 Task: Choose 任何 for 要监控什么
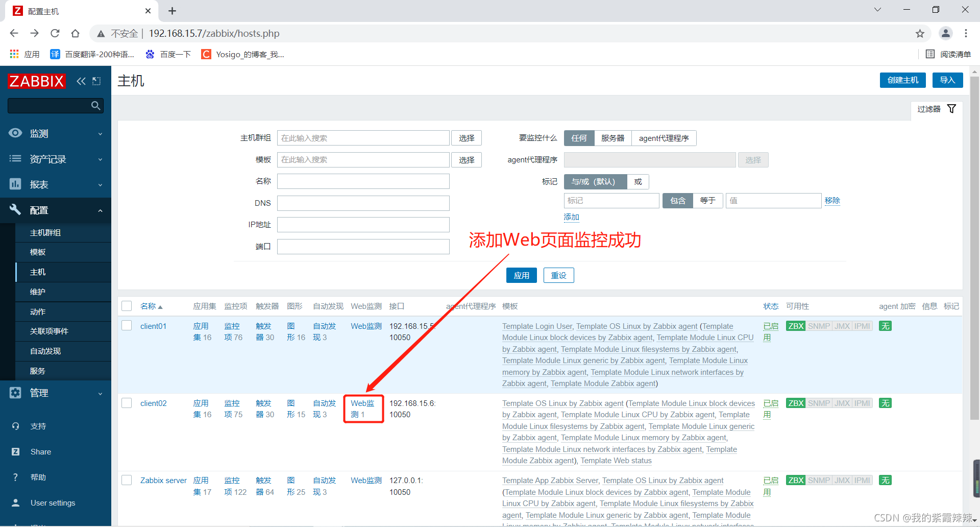[x=579, y=138]
